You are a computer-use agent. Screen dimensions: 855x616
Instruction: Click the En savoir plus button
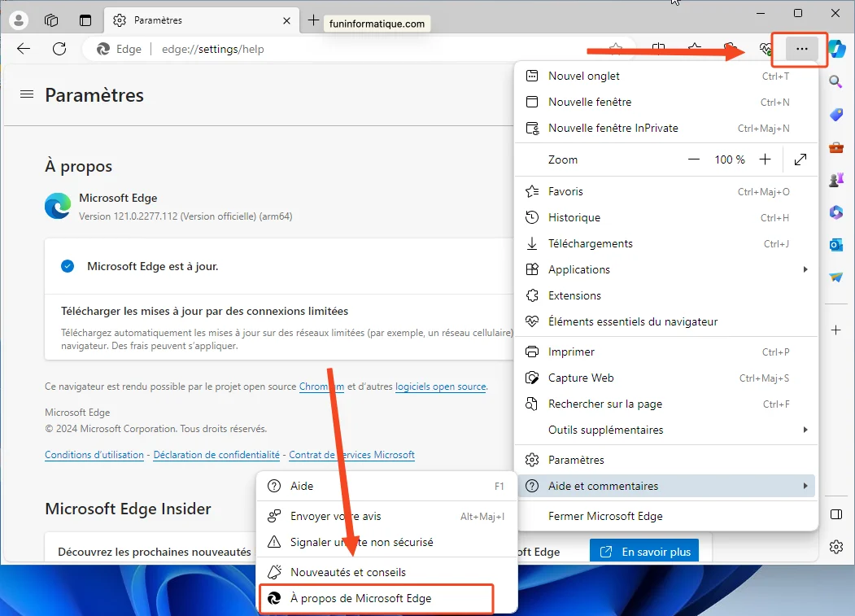[643, 551]
